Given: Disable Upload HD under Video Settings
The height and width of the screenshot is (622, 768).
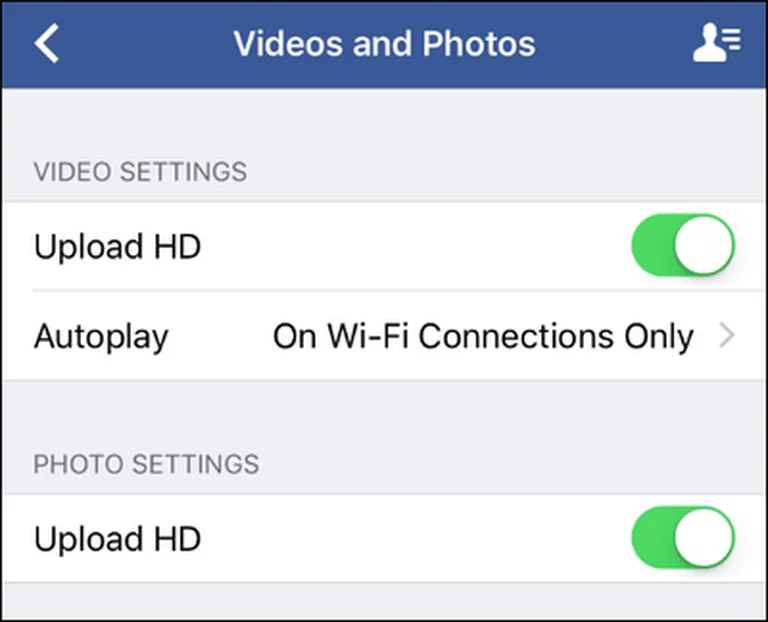Looking at the screenshot, I should coord(683,245).
